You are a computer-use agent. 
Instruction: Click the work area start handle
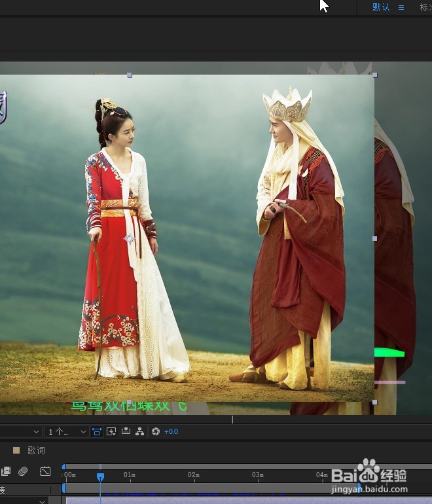(x=63, y=488)
